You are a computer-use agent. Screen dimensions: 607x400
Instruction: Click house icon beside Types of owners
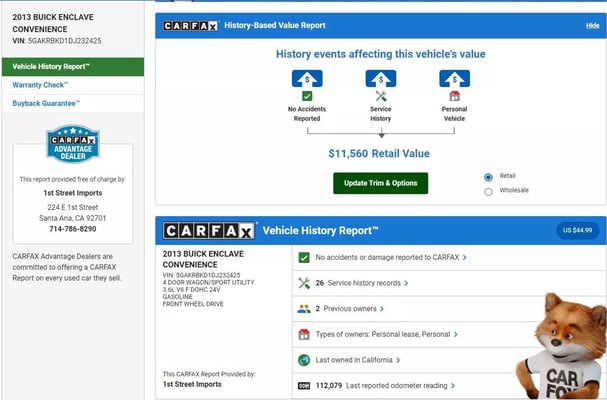[304, 334]
